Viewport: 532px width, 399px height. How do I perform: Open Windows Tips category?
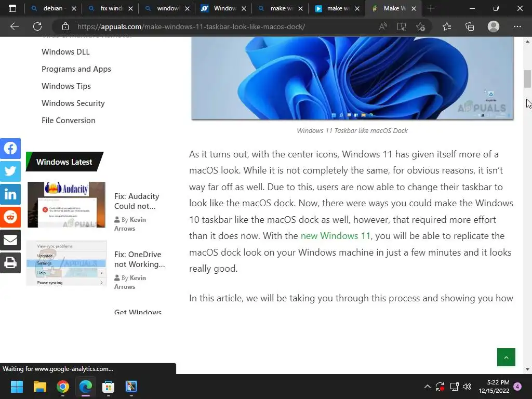(x=66, y=86)
